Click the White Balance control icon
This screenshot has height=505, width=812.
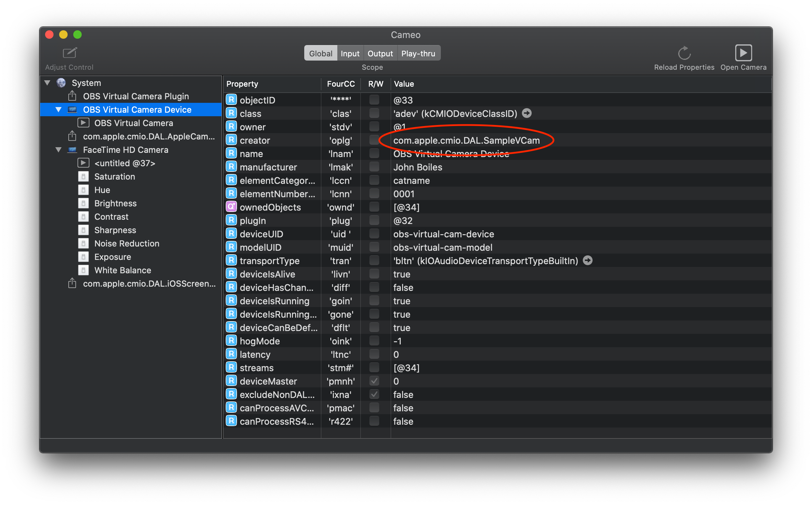[x=83, y=270]
